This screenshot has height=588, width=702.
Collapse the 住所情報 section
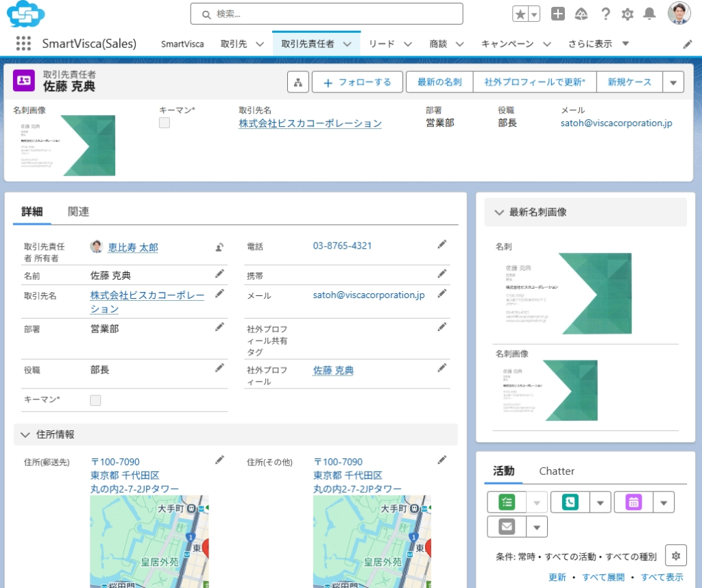tap(25, 434)
